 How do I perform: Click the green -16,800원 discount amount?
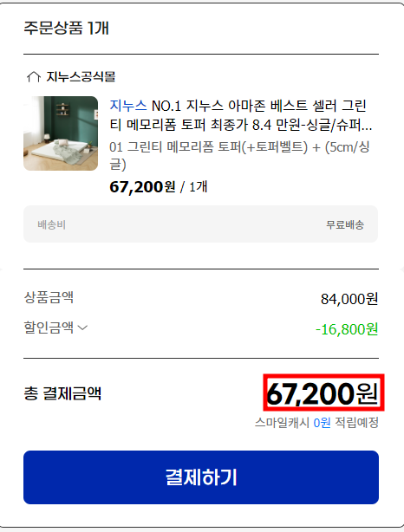pos(347,329)
